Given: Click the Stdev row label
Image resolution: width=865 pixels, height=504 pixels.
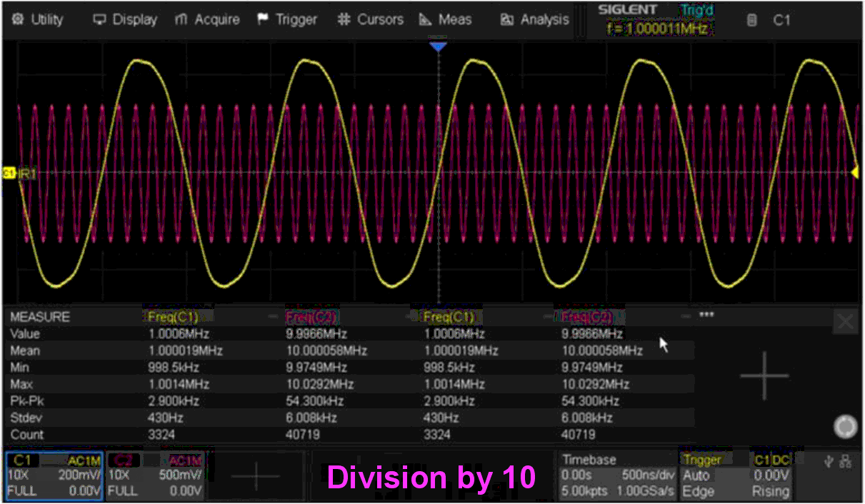Looking at the screenshot, I should [x=25, y=418].
